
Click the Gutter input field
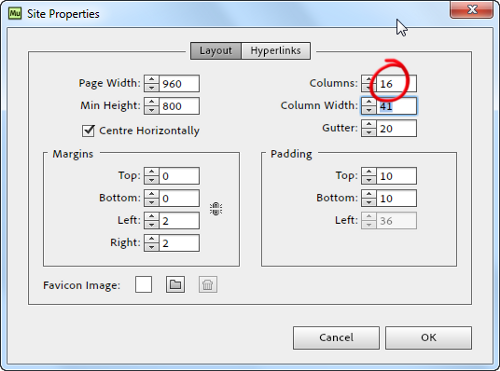pos(396,128)
